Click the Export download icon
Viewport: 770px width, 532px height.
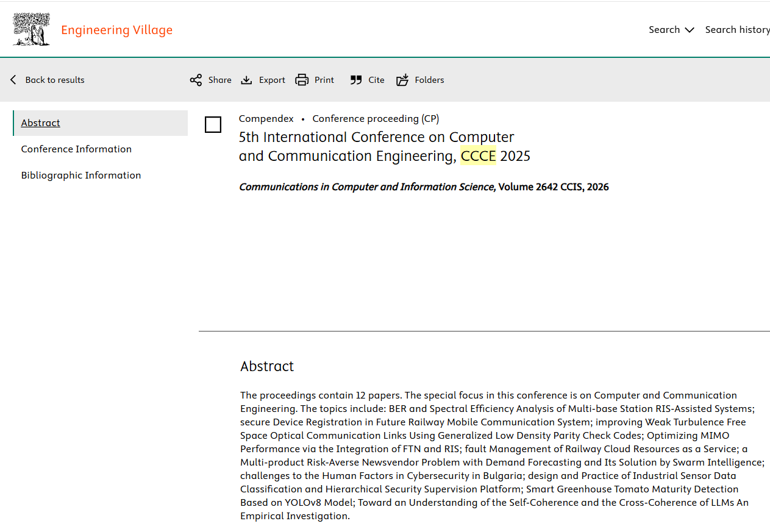click(246, 80)
